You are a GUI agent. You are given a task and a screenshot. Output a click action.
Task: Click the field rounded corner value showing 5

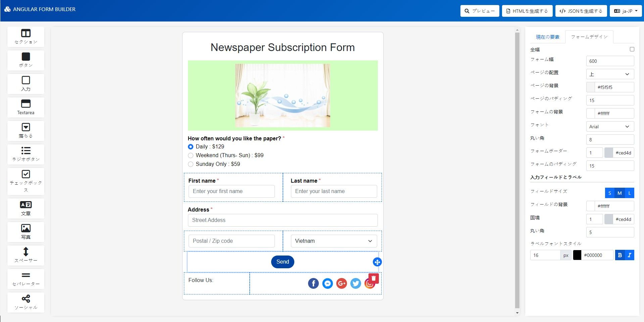(610, 232)
